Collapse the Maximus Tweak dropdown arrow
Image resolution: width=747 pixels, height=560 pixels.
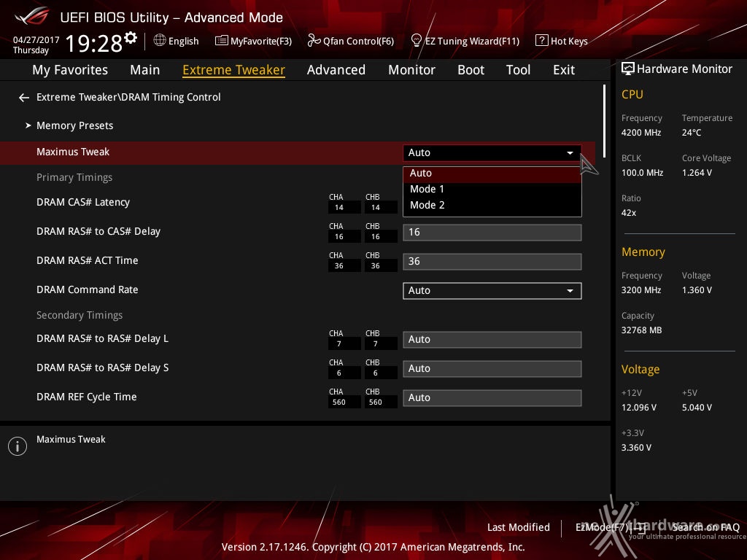pos(570,153)
